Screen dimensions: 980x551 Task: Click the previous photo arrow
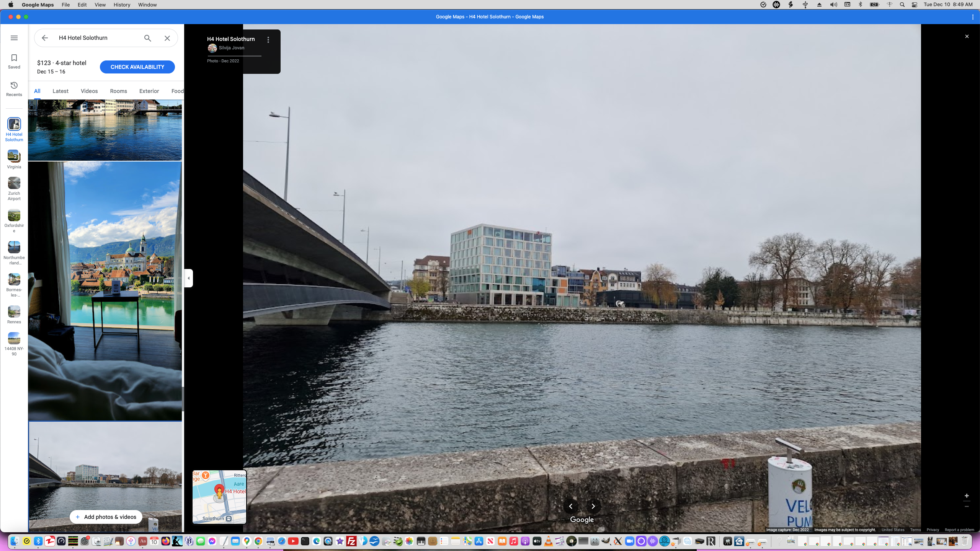(x=571, y=506)
